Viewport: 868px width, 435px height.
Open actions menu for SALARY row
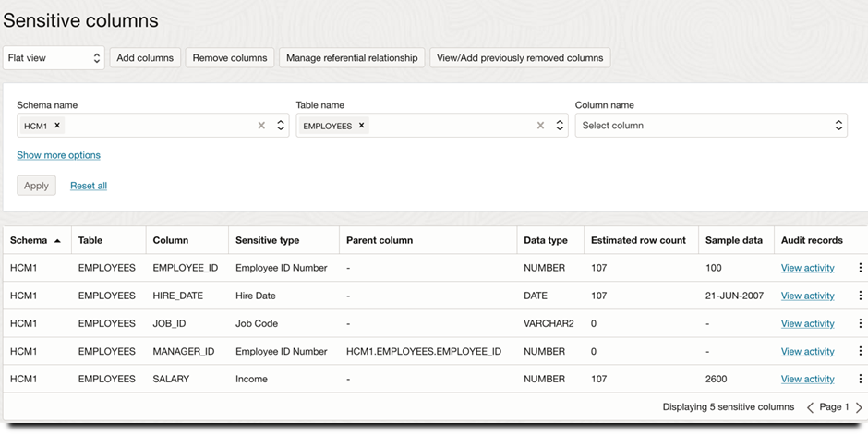click(x=860, y=379)
